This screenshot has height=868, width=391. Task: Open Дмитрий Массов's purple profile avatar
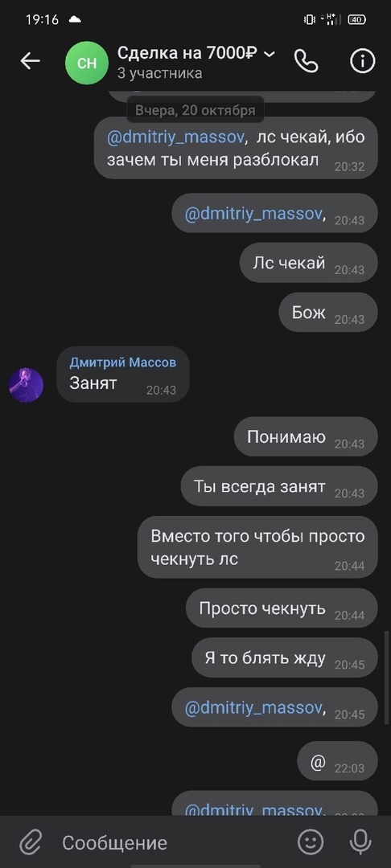pyautogui.click(x=26, y=385)
